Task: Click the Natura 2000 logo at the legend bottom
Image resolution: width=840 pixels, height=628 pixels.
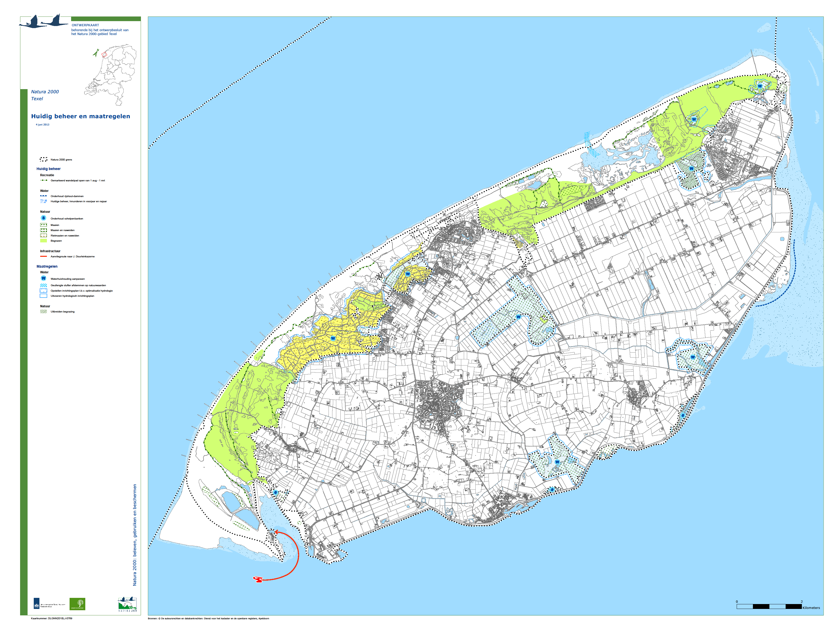Action: click(127, 604)
